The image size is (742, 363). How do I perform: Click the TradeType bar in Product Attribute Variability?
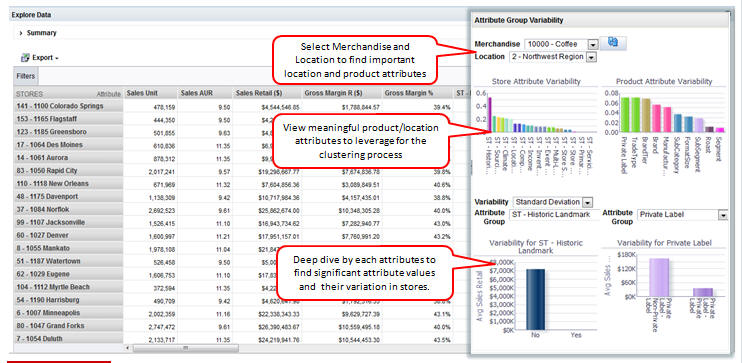[636, 115]
